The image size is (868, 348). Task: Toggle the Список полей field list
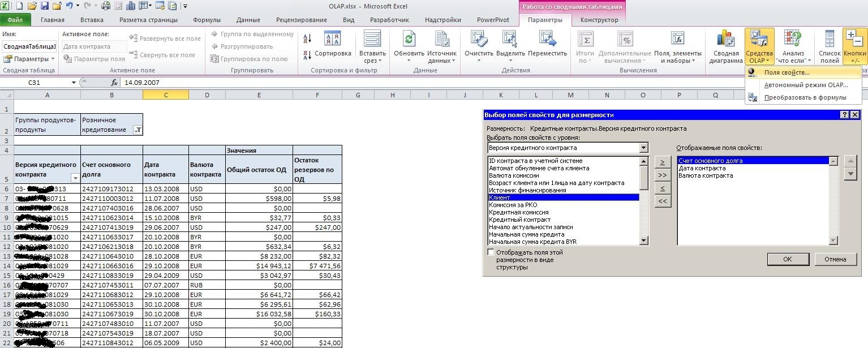tap(830, 47)
